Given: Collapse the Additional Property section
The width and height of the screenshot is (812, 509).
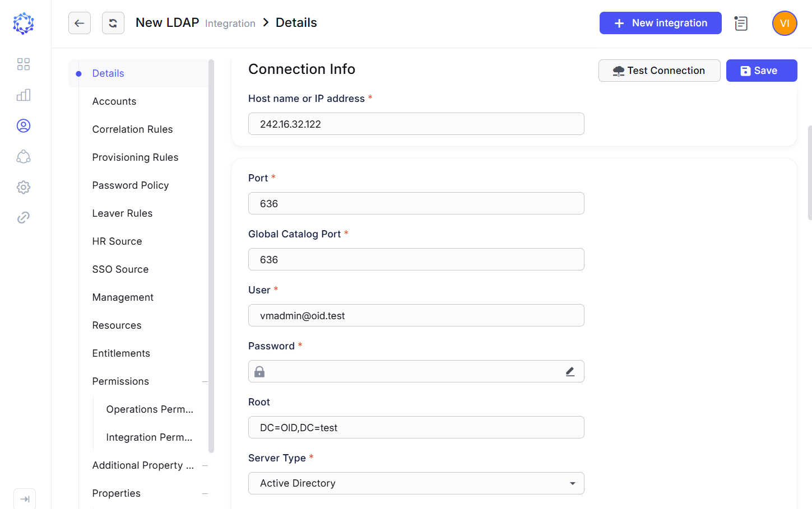Looking at the screenshot, I should 205,465.
